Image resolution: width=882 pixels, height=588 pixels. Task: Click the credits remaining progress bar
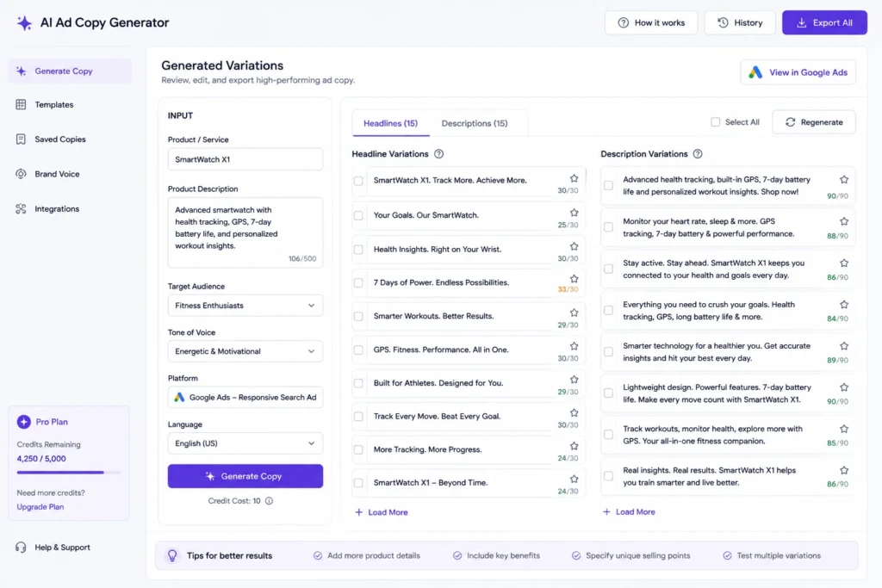click(69, 472)
